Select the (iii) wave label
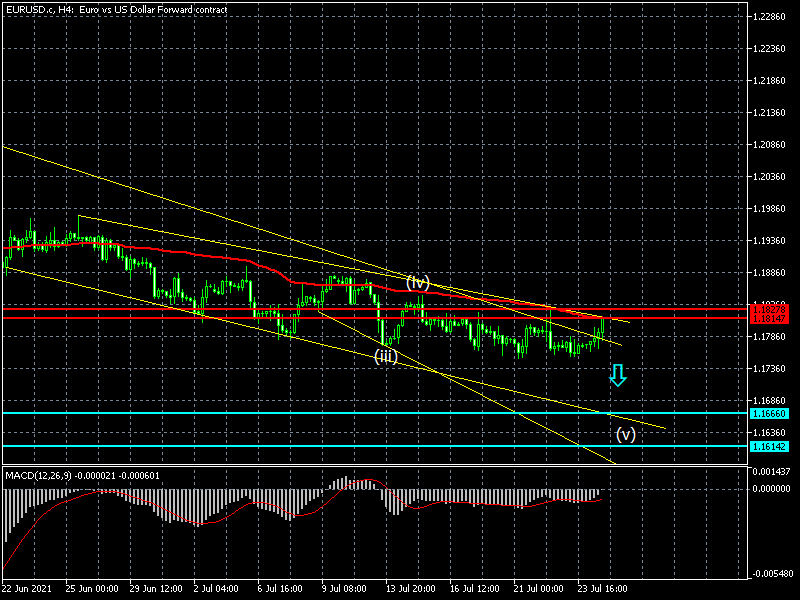The height and width of the screenshot is (600, 800). point(386,356)
